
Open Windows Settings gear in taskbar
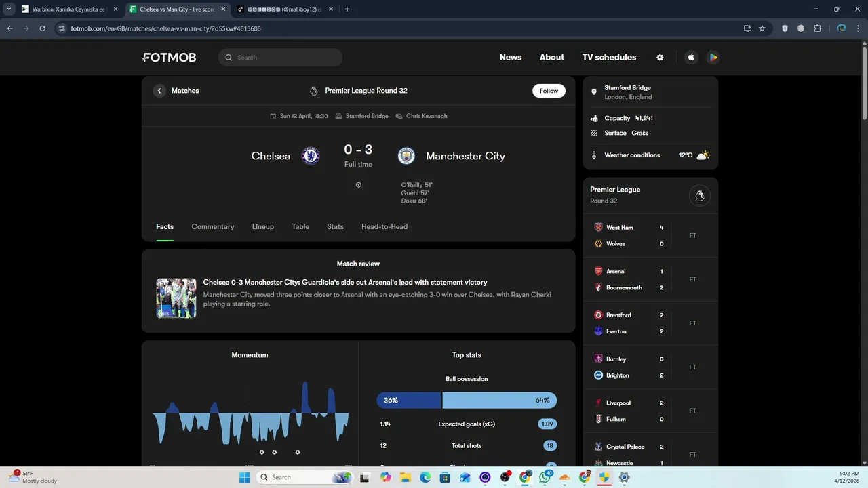[625, 477]
